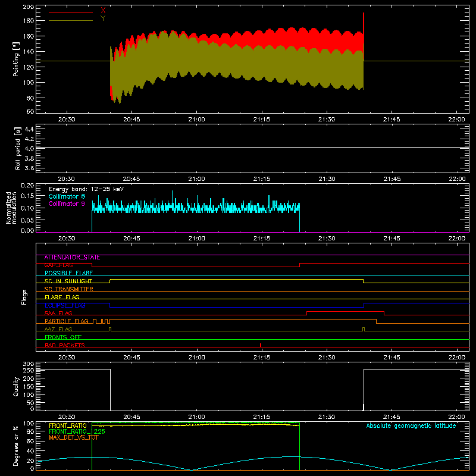This screenshot has height=476, width=476.
Task: Click the 60 tick on Pointing axis
Action: click(30, 111)
